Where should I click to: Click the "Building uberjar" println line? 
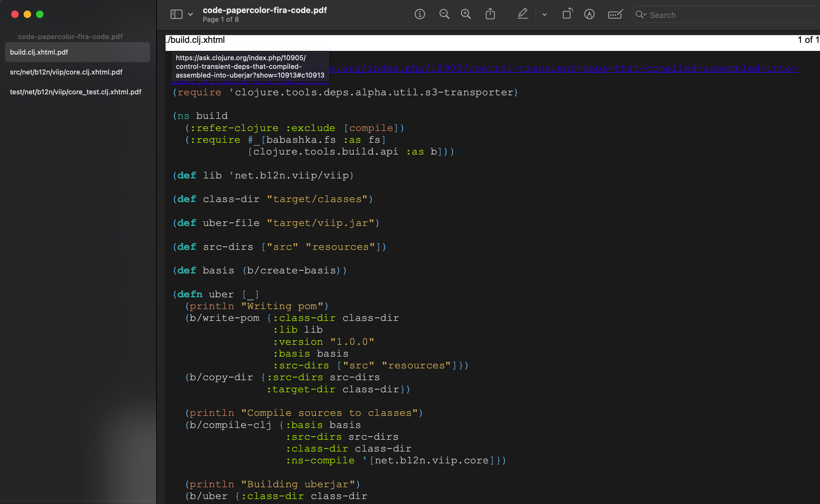pos(273,484)
